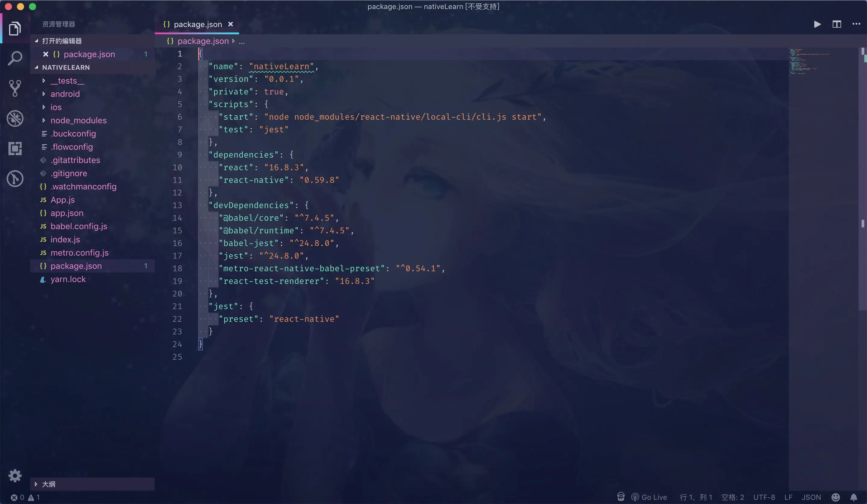867x504 pixels.
Task: Collapse the NATIVELEARN folder section
Action: (x=66, y=67)
